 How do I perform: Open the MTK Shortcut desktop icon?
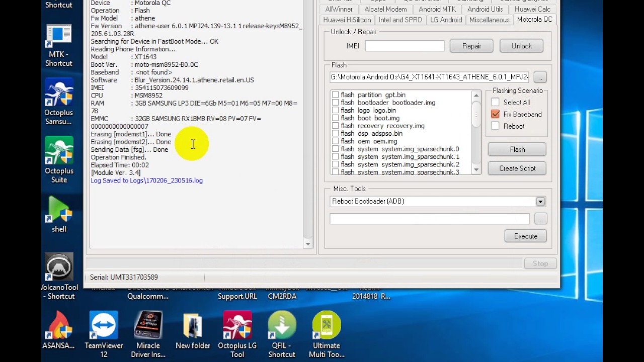59,45
